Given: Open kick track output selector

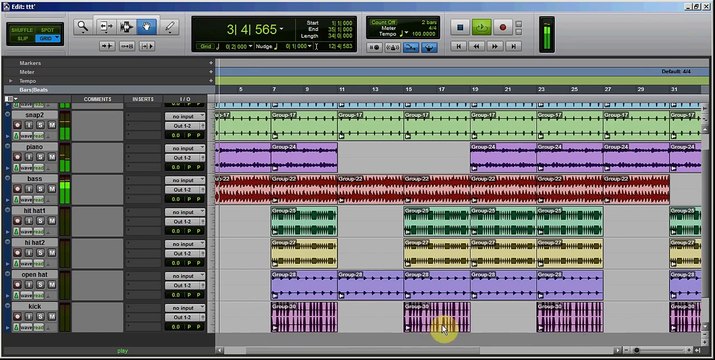Looking at the screenshot, I should click(185, 317).
